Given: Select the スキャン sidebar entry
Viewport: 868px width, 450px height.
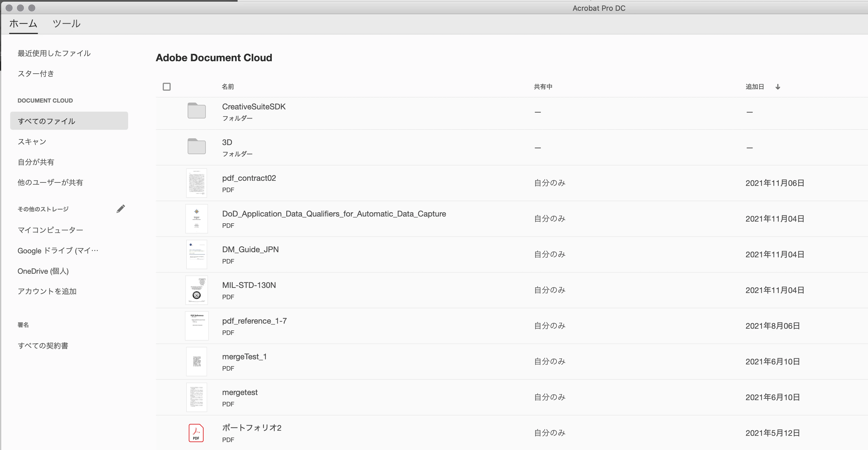Looking at the screenshot, I should click(32, 142).
